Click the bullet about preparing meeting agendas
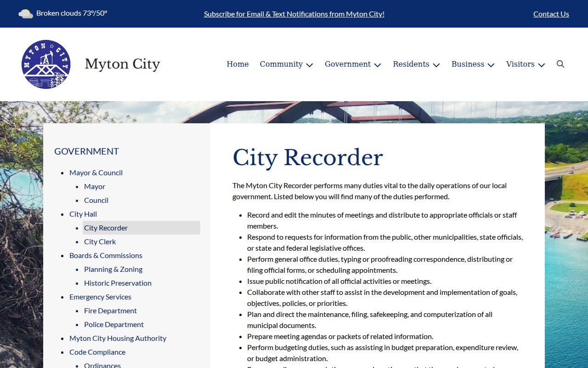This screenshot has height=368, width=588. [x=340, y=336]
